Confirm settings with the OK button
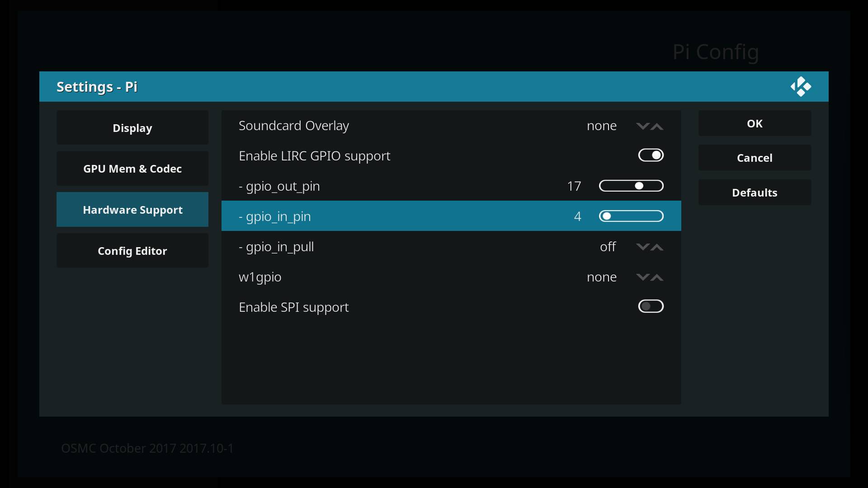Image resolution: width=868 pixels, height=488 pixels. [755, 123]
